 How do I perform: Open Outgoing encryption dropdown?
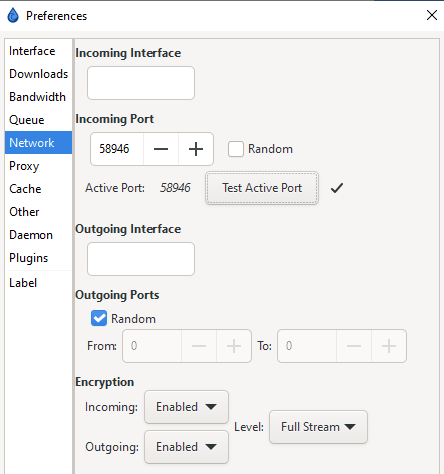(186, 447)
